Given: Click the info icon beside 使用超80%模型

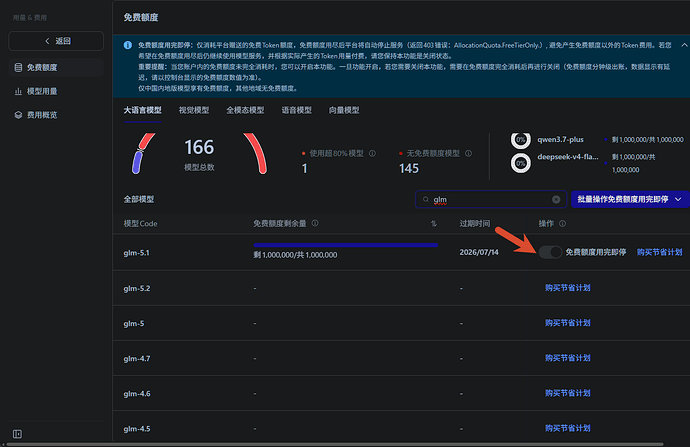Looking at the screenshot, I should (372, 154).
